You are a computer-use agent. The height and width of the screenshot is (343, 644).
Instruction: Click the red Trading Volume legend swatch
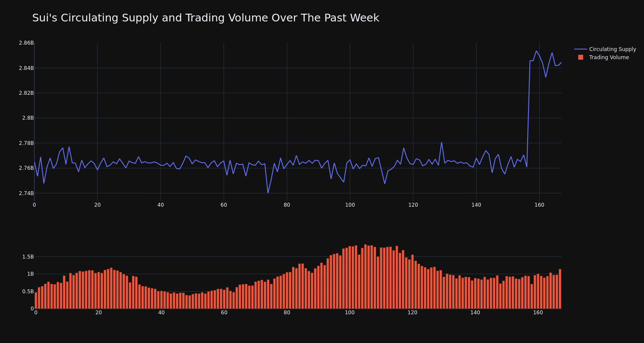[580, 57]
